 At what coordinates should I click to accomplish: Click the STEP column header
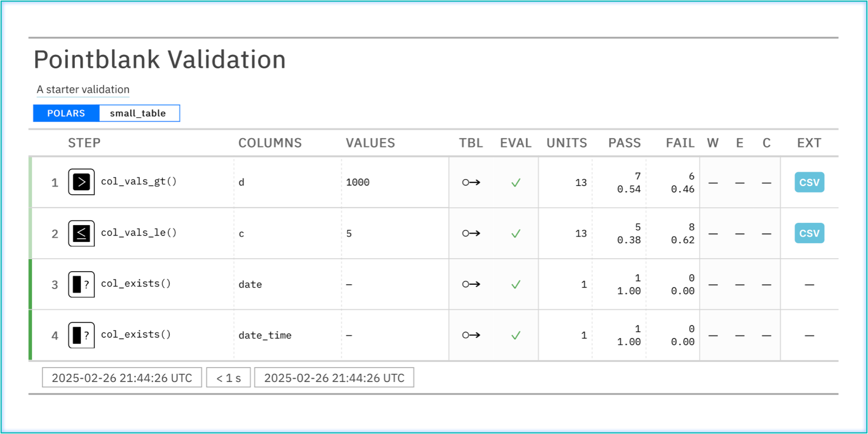coord(84,143)
